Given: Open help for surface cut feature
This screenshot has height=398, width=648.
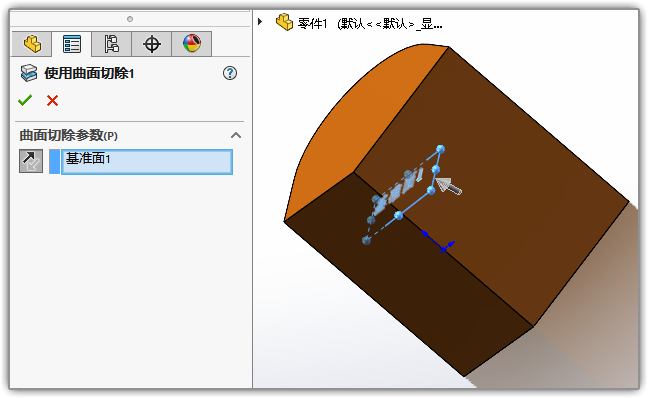Looking at the screenshot, I should 230,73.
